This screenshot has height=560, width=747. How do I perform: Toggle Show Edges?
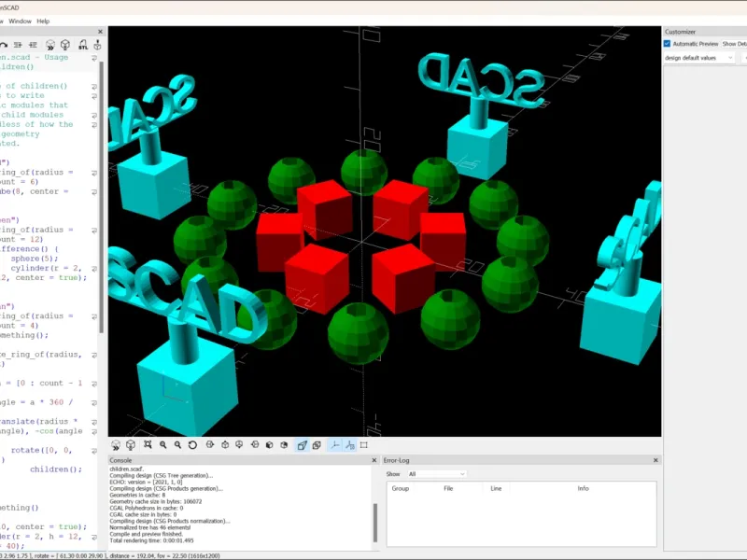pos(364,445)
